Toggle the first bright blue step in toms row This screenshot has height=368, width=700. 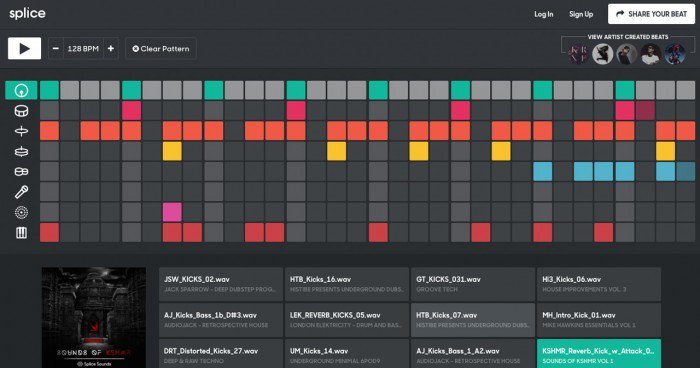542,172
